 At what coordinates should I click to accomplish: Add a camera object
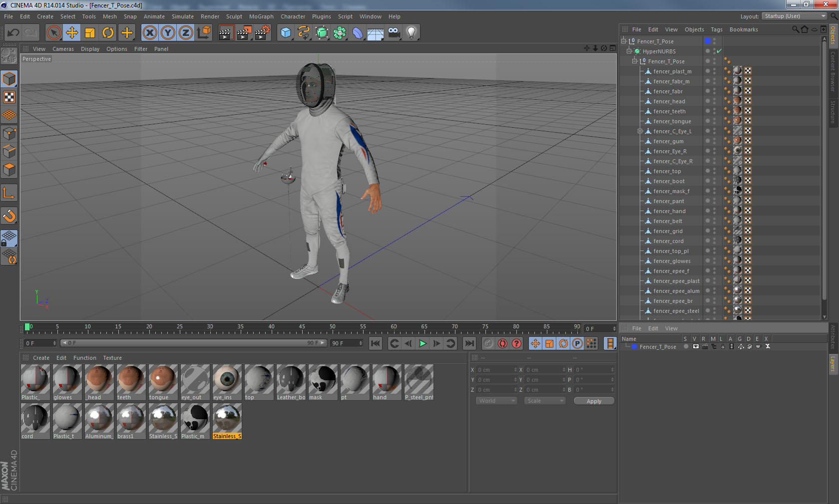(394, 33)
